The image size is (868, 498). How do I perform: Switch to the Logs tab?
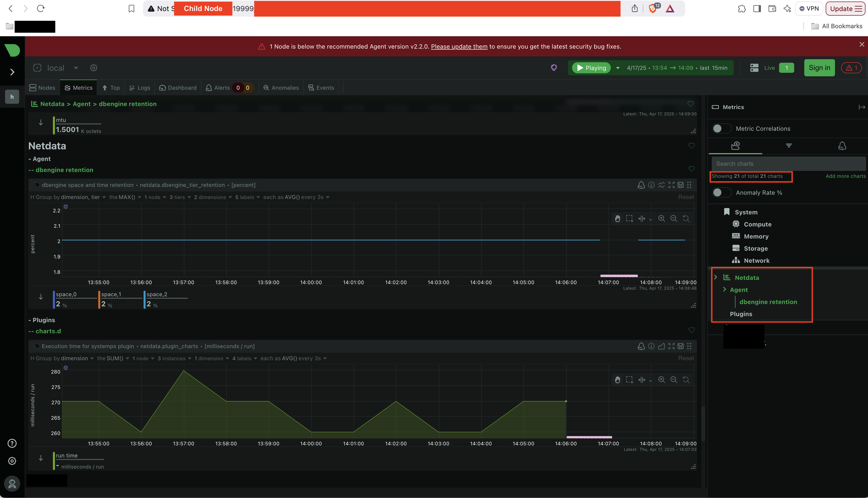[x=140, y=88]
